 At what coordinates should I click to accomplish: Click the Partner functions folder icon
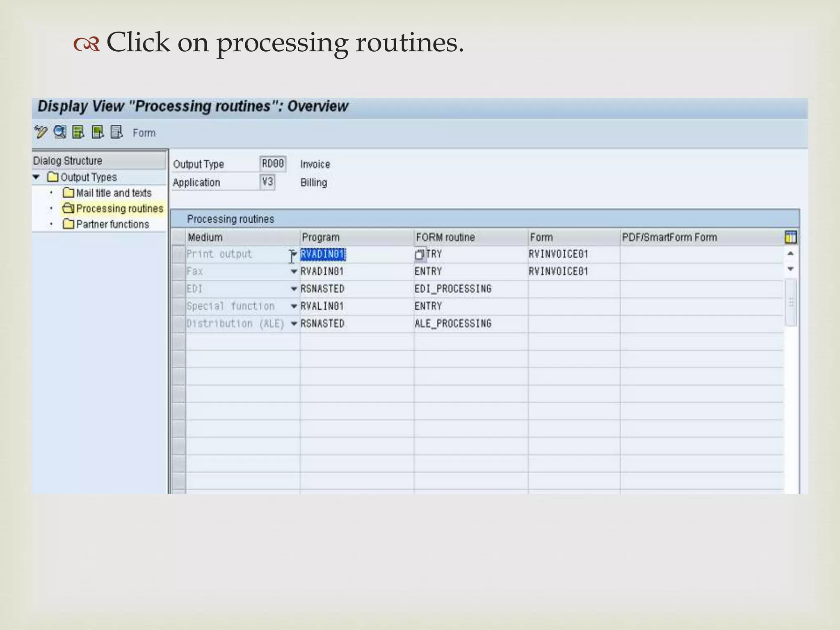point(68,224)
